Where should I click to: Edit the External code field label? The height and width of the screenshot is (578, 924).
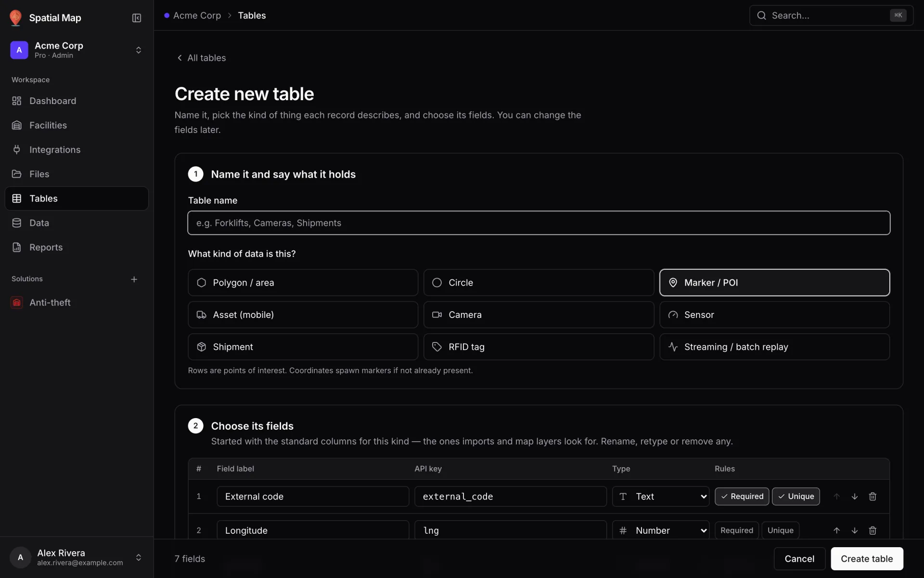tap(313, 497)
